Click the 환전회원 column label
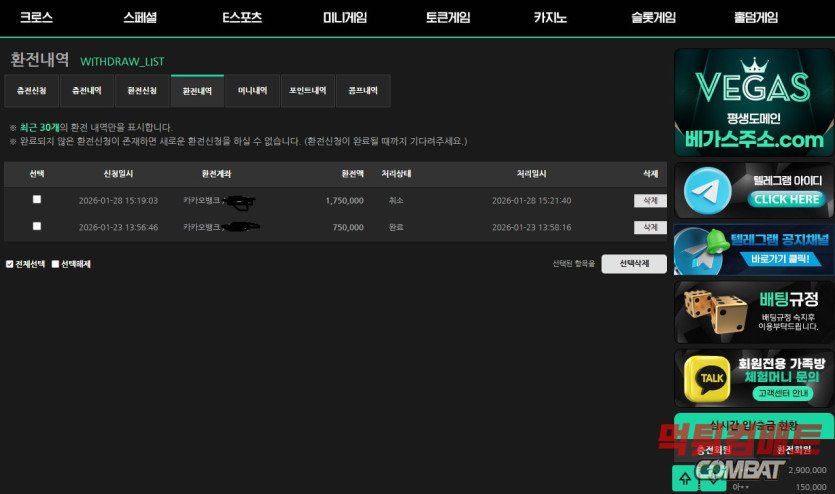This screenshot has height=494, width=835. [793, 450]
